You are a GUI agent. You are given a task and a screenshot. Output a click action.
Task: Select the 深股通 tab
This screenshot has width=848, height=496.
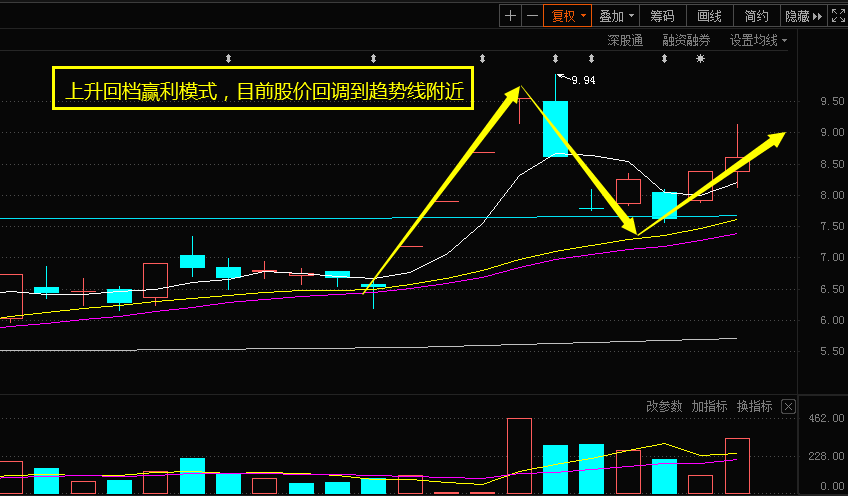point(625,41)
